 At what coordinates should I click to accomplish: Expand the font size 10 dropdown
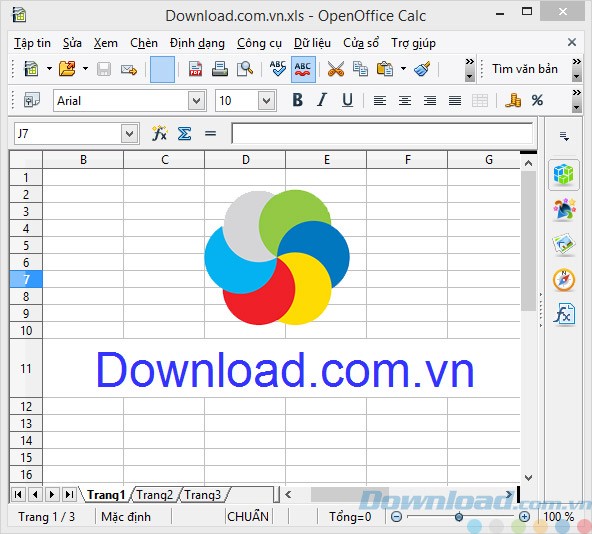coord(267,101)
